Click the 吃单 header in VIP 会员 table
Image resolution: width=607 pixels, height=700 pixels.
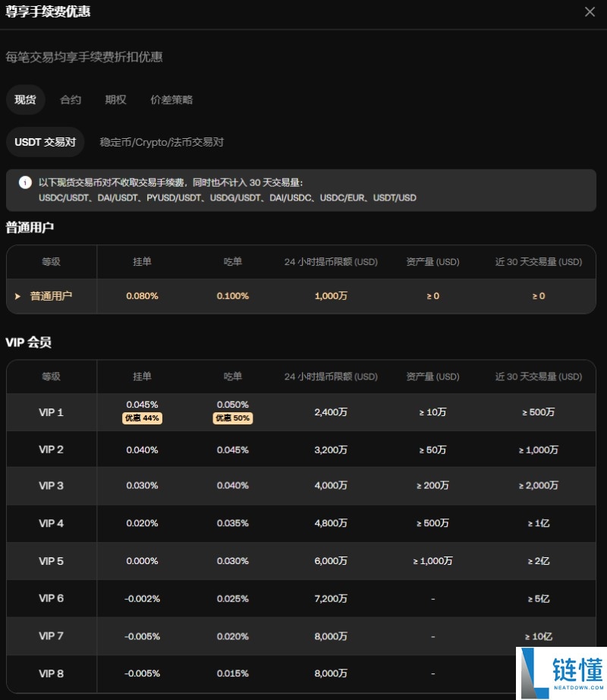click(233, 377)
